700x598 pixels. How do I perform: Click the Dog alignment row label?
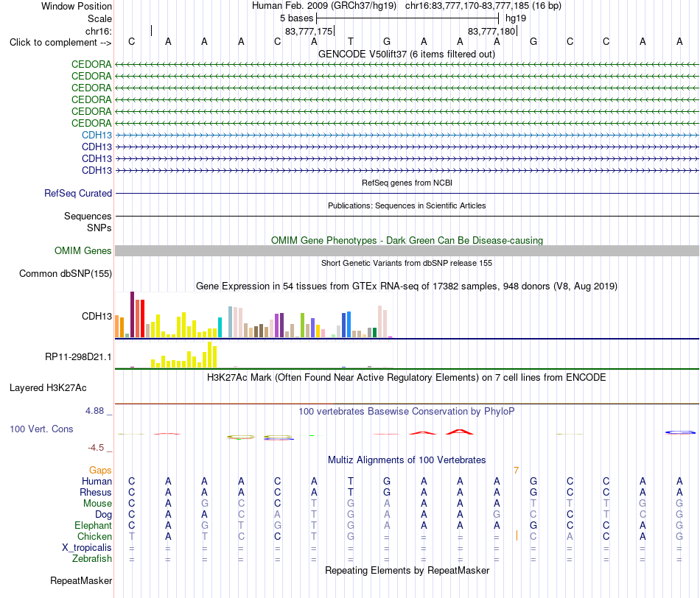[103, 515]
